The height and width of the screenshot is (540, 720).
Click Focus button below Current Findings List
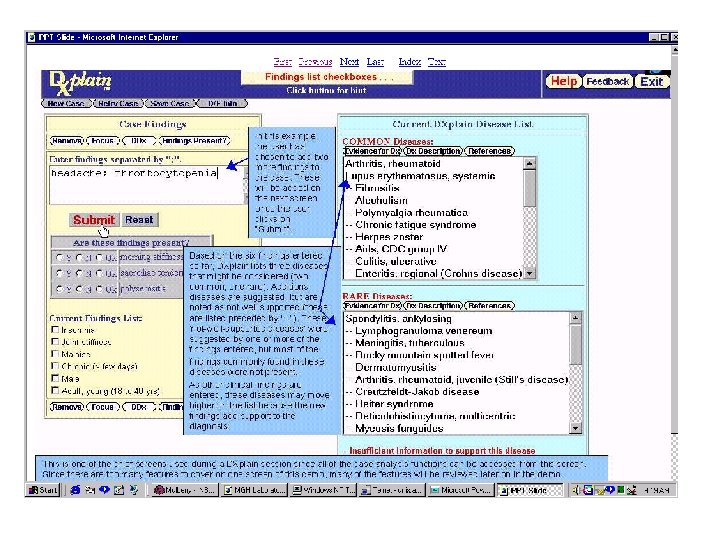coord(103,407)
